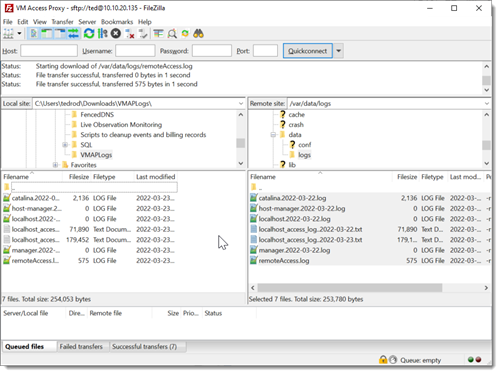Toggle transfer queue display
Viewport: 500px width, 374px height.
click(73, 34)
